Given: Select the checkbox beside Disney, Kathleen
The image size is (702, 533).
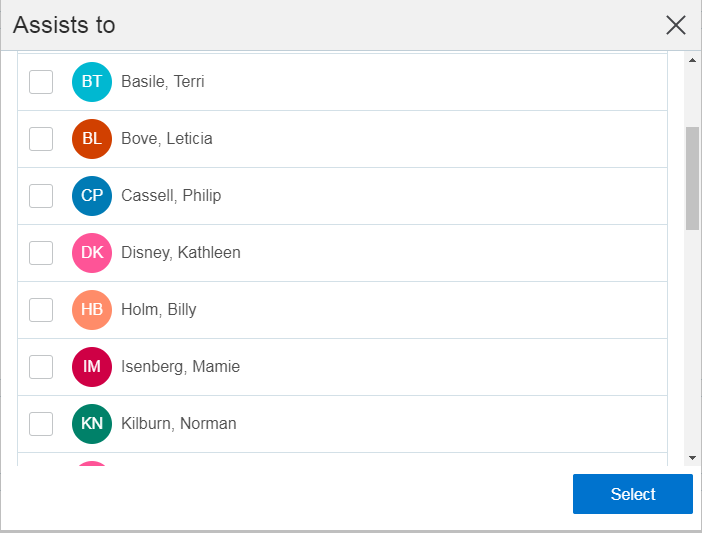Looking at the screenshot, I should tap(41, 253).
